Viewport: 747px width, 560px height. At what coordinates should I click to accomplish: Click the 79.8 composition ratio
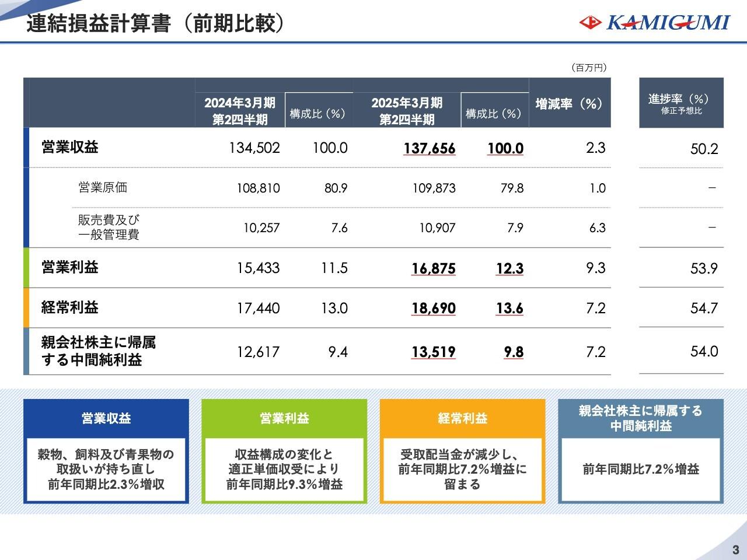click(x=512, y=188)
